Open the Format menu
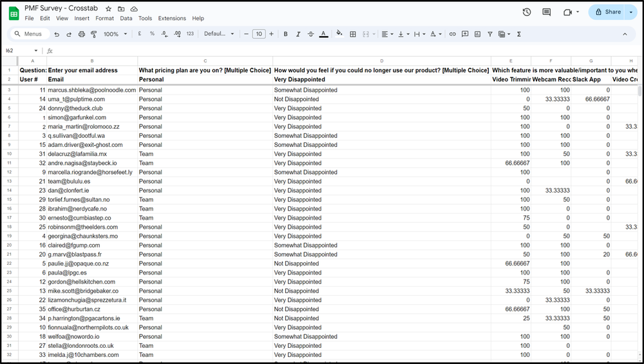644x364 pixels. pos(104,19)
